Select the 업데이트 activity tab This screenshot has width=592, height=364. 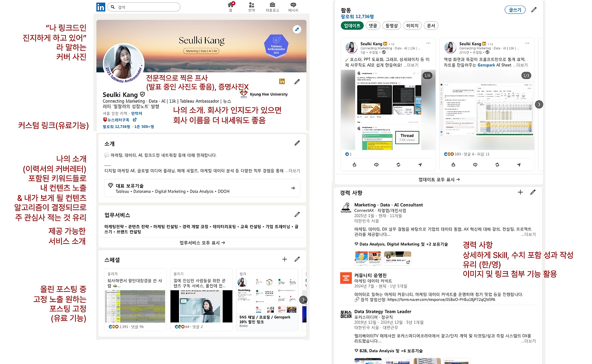tap(351, 26)
